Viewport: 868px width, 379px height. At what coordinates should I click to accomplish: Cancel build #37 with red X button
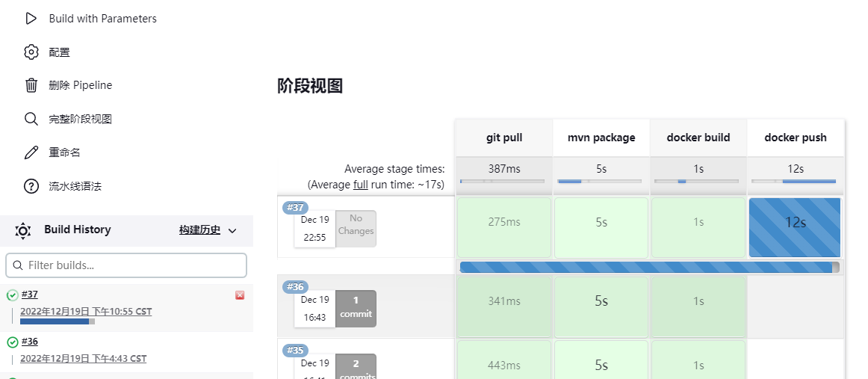240,295
